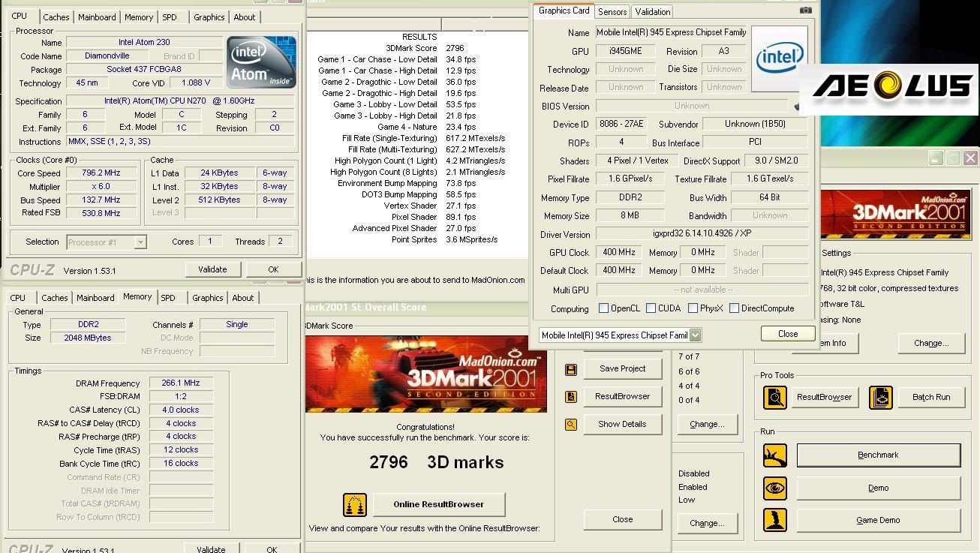
Task: Switch to CPU tab in lower CPU-Z window
Action: (18, 298)
